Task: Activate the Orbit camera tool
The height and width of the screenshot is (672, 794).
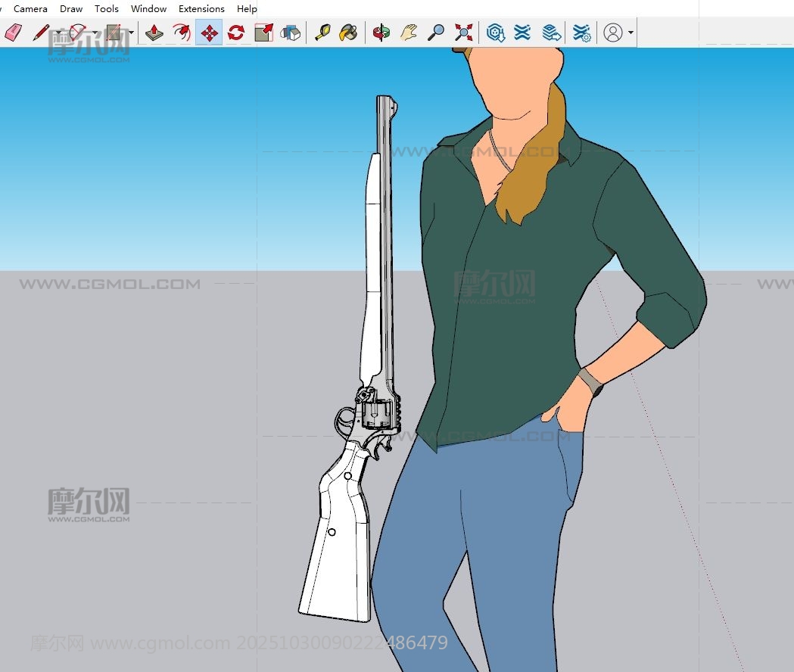Action: tap(382, 33)
